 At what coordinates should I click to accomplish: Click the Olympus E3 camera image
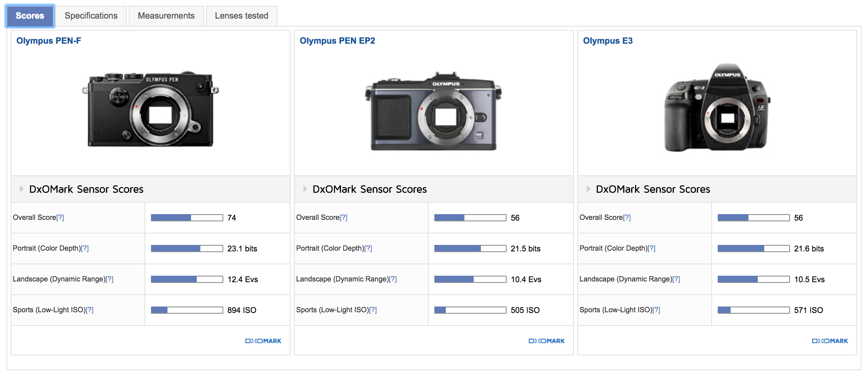pos(717,107)
